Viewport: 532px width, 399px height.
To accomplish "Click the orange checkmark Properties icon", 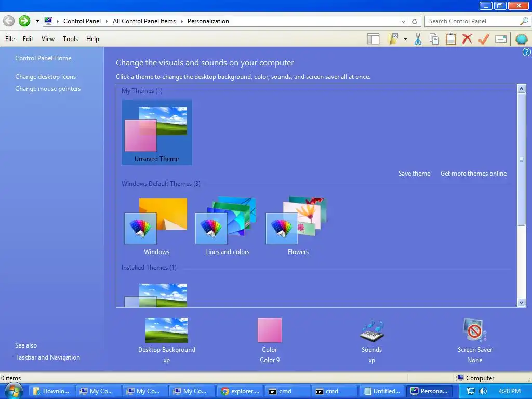I will (x=484, y=39).
